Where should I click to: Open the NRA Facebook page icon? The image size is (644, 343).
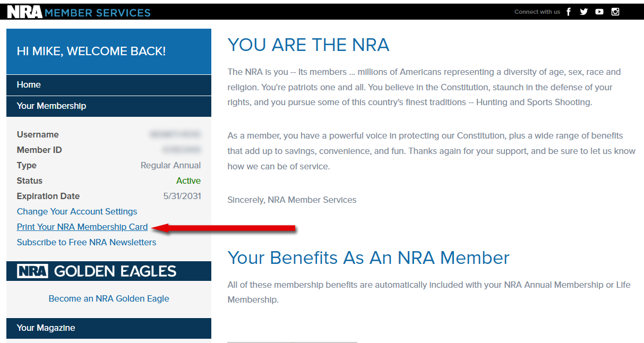[x=569, y=12]
